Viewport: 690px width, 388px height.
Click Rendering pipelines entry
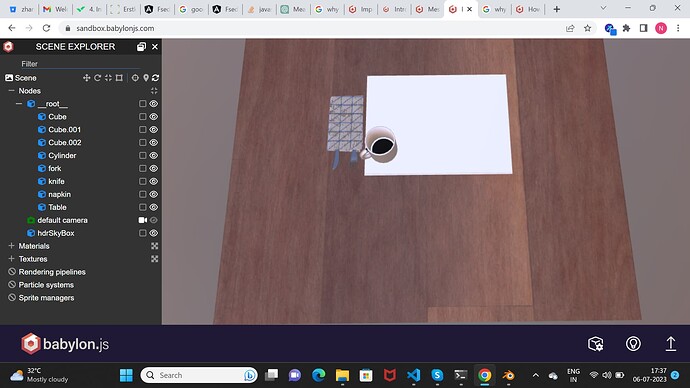[x=52, y=272]
